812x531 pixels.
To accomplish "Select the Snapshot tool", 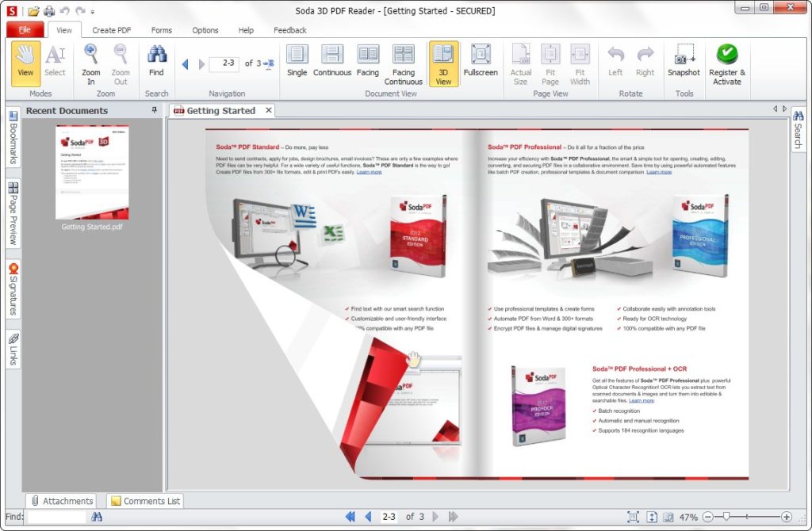I will pyautogui.click(x=683, y=63).
